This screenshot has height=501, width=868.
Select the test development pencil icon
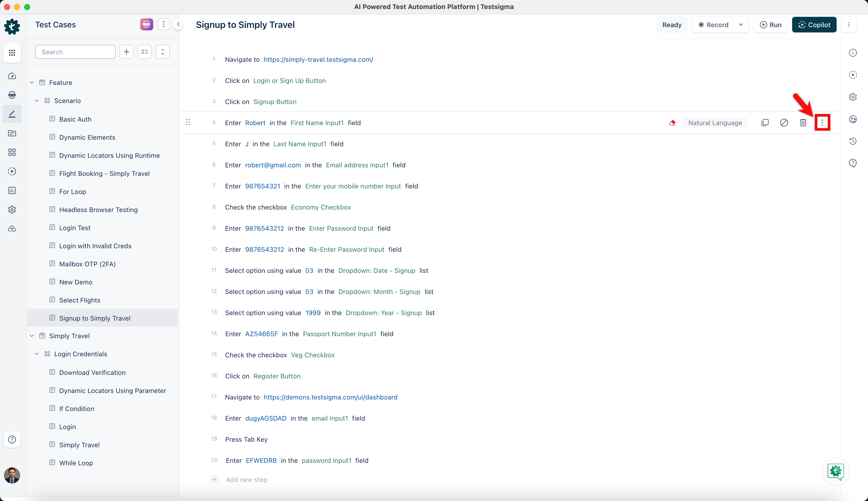(x=12, y=114)
